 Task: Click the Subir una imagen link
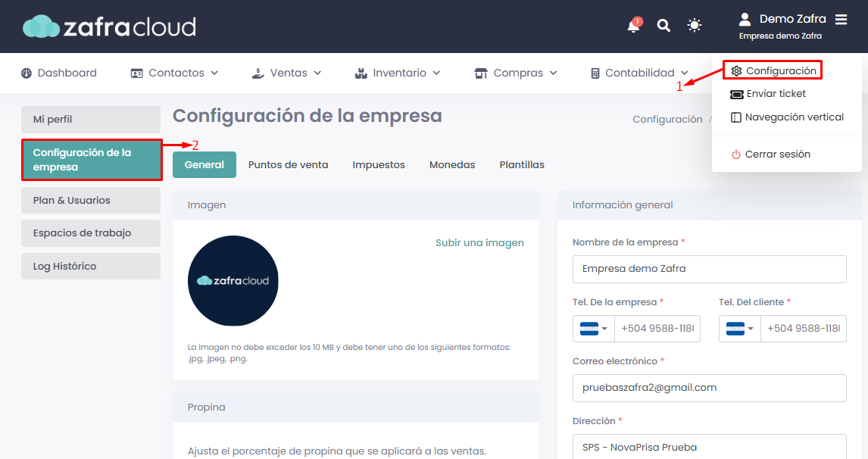tap(479, 242)
